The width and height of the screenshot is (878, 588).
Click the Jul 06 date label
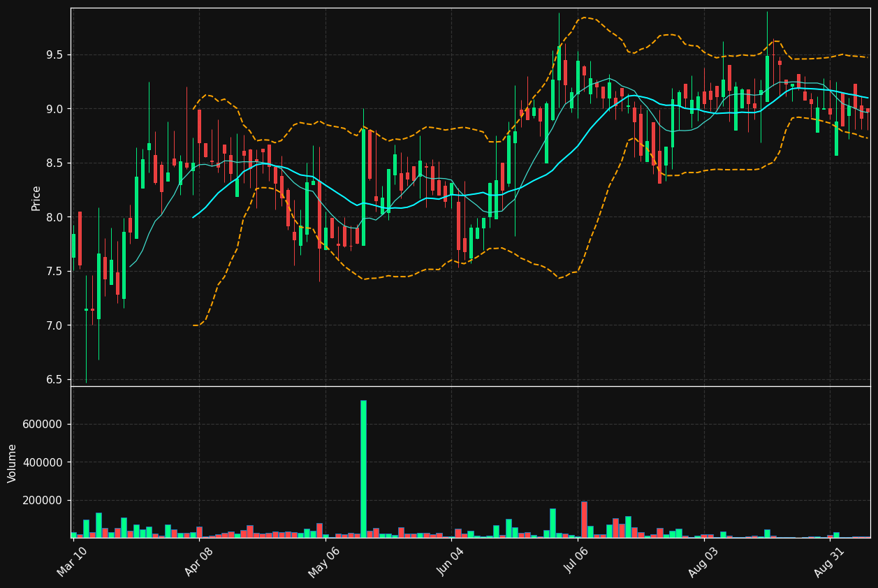coord(576,561)
